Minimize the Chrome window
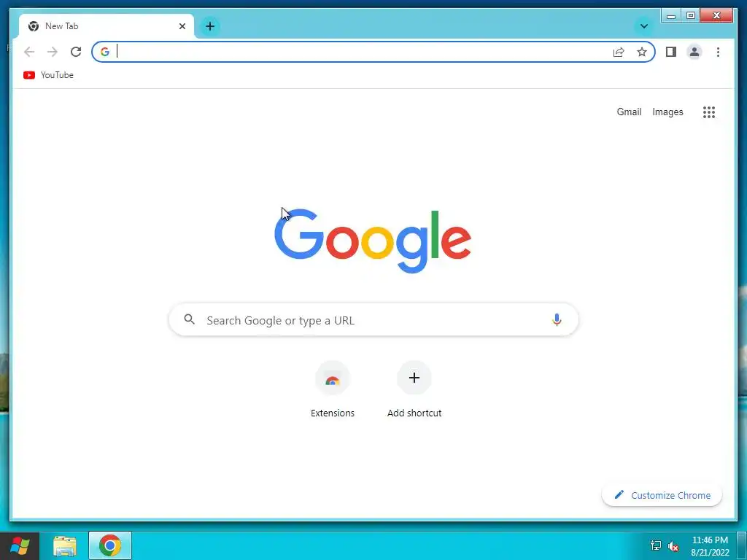This screenshot has width=747, height=560. (671, 16)
